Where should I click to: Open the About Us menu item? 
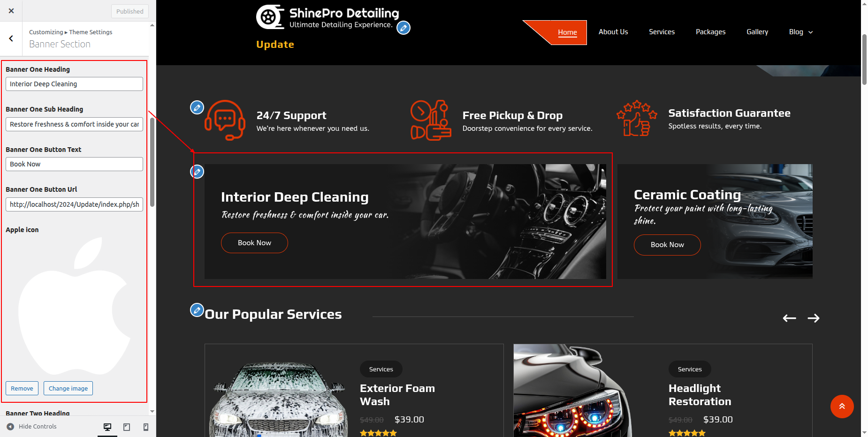click(613, 32)
